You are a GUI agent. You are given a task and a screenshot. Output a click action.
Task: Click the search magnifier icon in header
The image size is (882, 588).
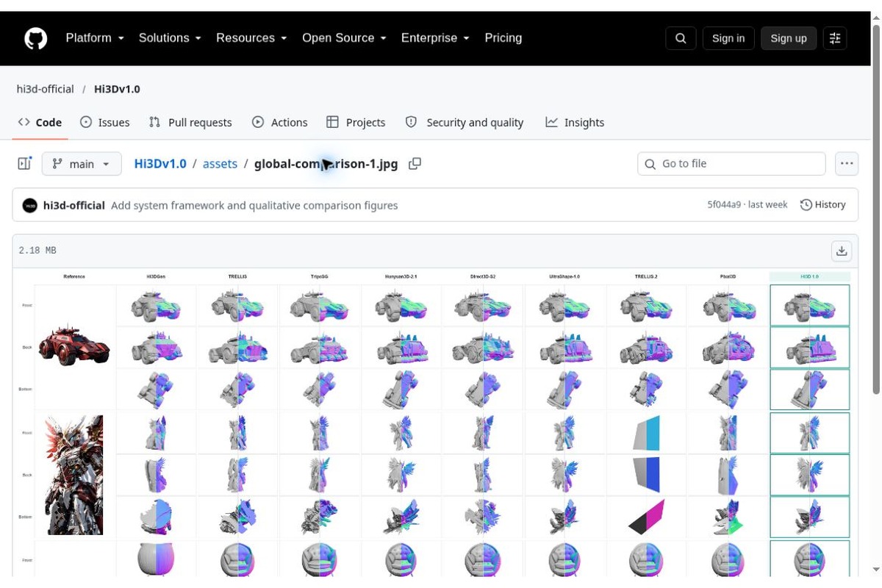point(681,38)
